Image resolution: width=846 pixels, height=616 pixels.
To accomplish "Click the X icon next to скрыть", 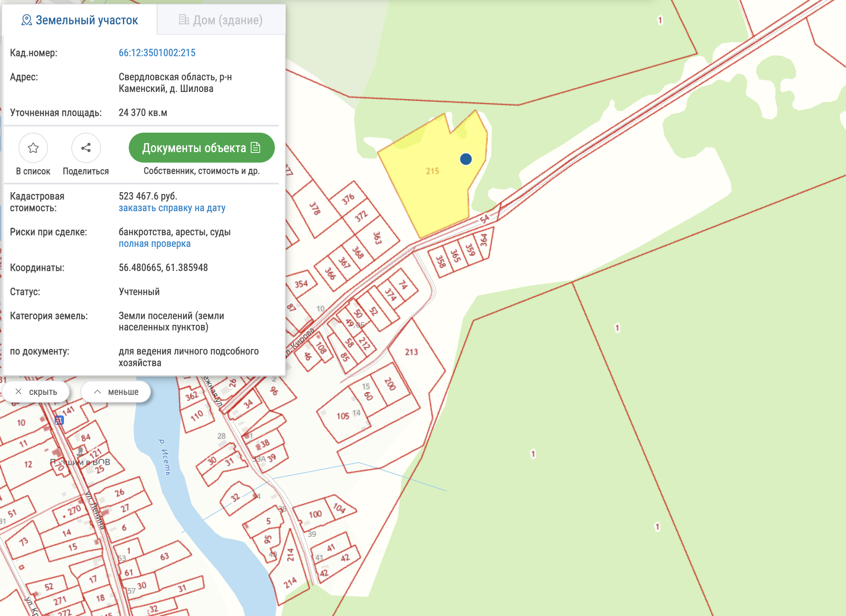I will (19, 392).
